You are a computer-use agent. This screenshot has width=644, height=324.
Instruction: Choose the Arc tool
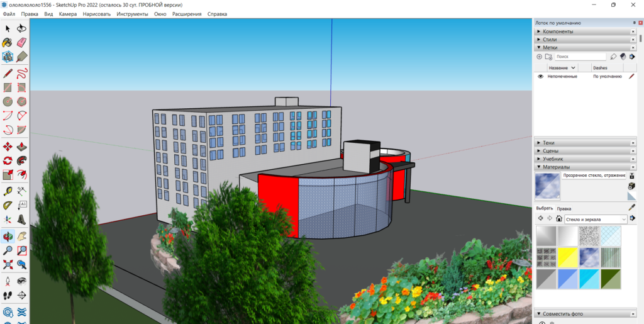pyautogui.click(x=8, y=115)
